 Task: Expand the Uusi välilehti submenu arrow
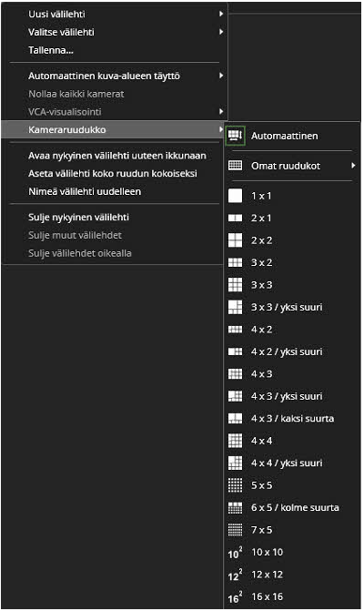(x=221, y=14)
